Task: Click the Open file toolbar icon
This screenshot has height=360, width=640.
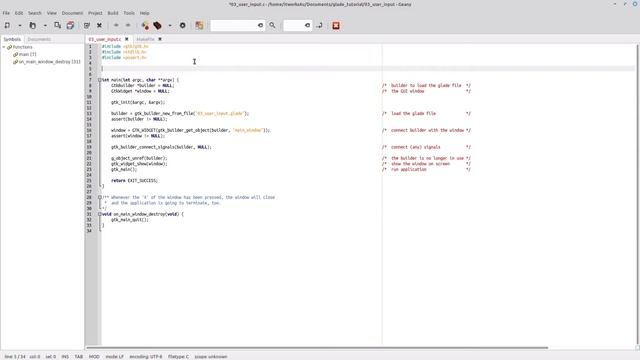Action: click(33, 25)
